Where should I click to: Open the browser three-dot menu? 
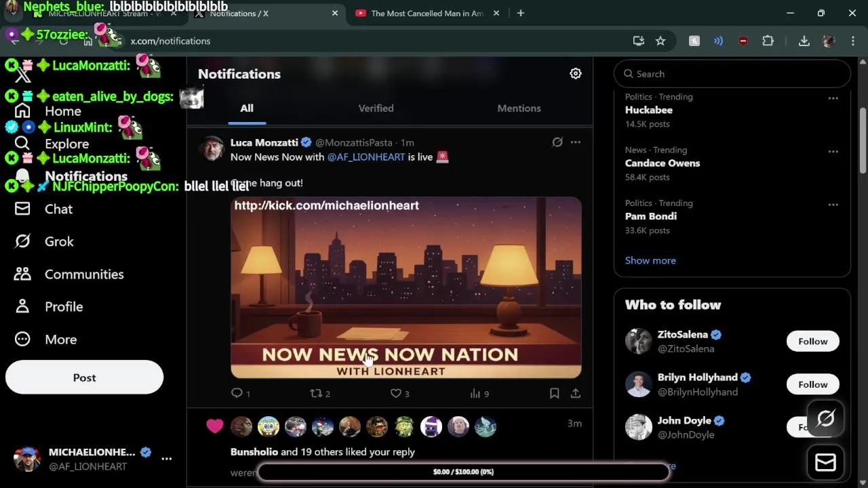[852, 41]
